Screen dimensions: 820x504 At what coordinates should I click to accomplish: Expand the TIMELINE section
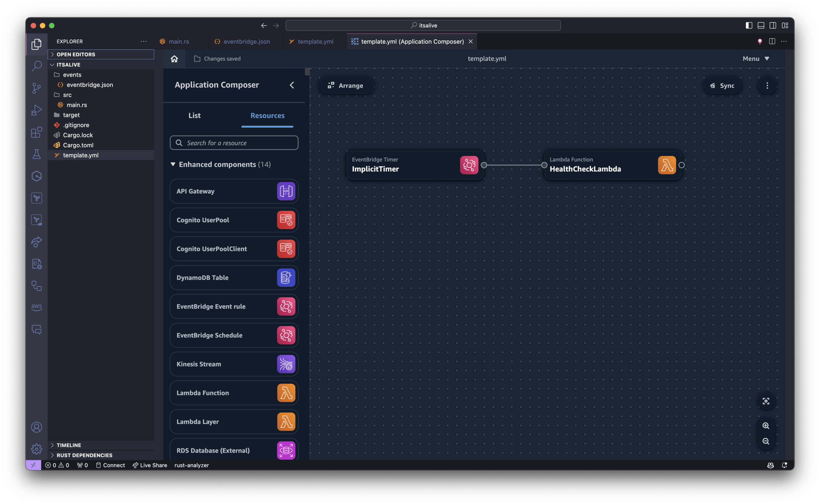[x=69, y=445]
